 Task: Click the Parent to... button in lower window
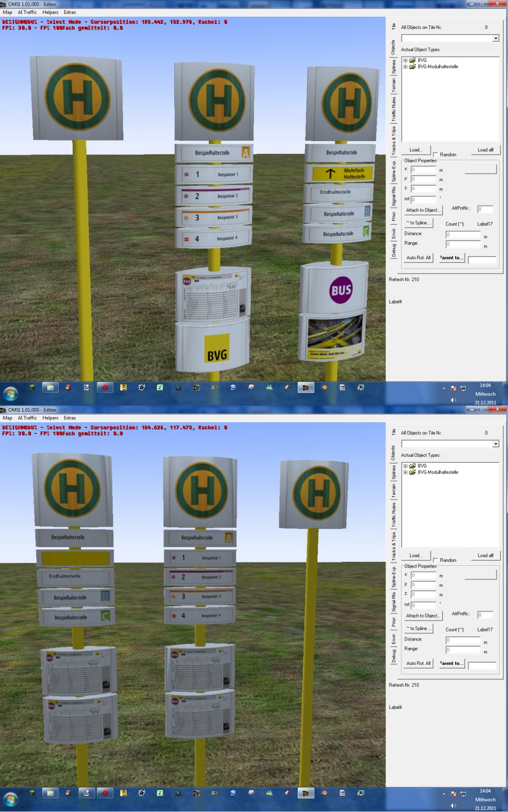(x=451, y=663)
